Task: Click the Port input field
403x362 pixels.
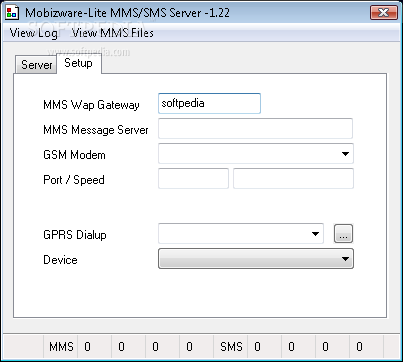Action: coord(193,178)
